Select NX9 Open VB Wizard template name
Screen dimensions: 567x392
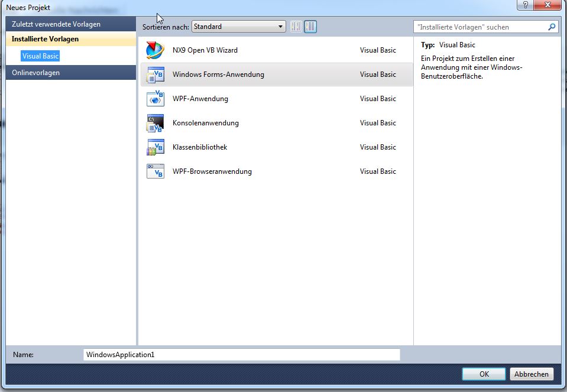point(205,50)
